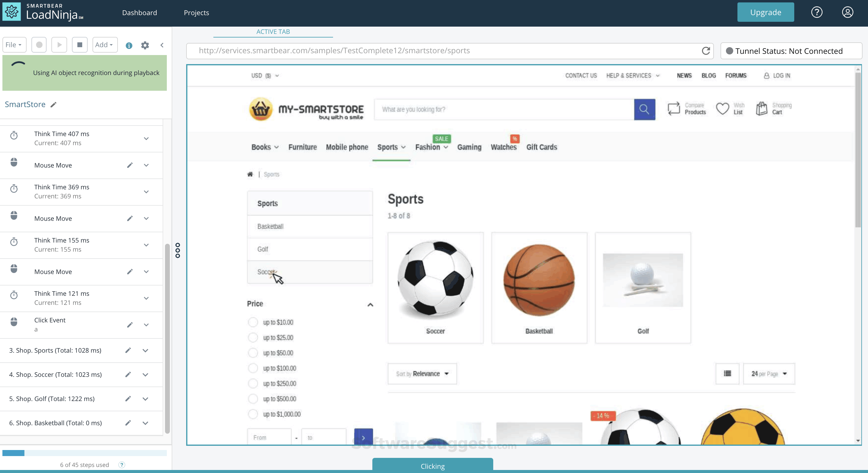Open the playback settings gear
The image size is (868, 473).
pyautogui.click(x=145, y=45)
